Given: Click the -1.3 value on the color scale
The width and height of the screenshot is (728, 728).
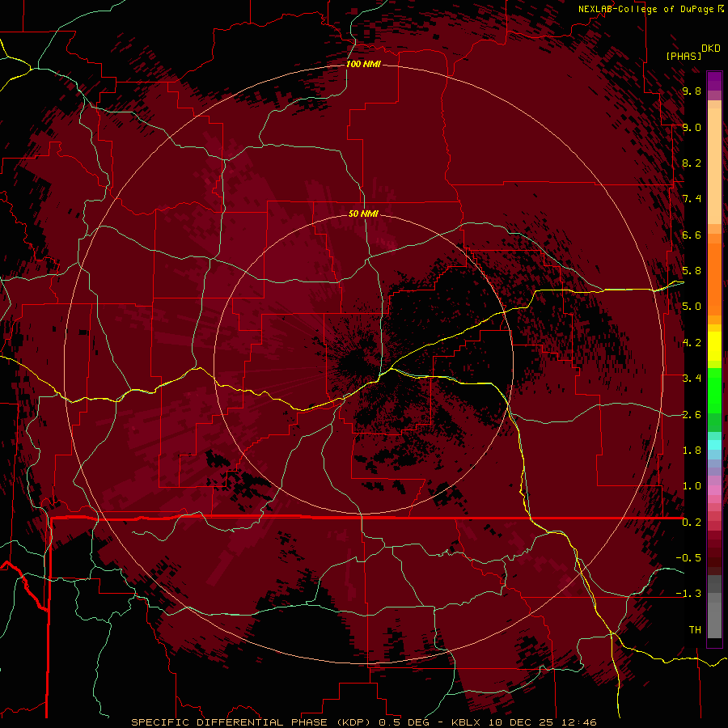Looking at the screenshot, I should (688, 594).
